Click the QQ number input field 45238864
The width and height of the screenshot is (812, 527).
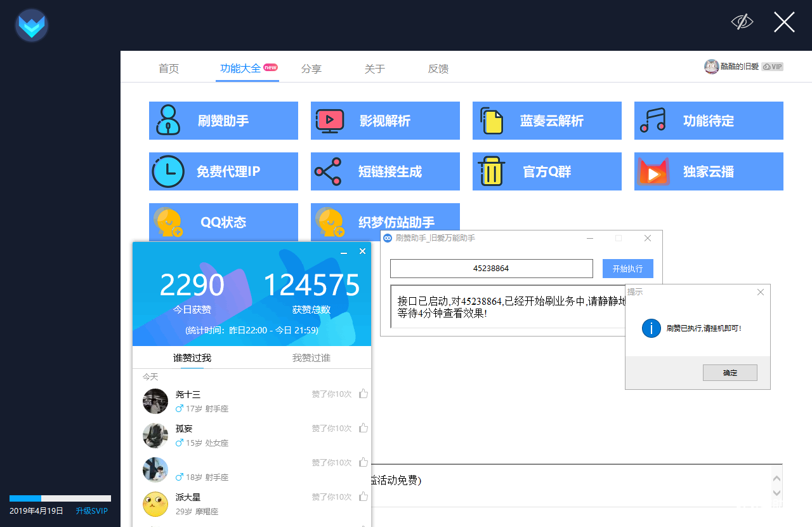tap(492, 269)
